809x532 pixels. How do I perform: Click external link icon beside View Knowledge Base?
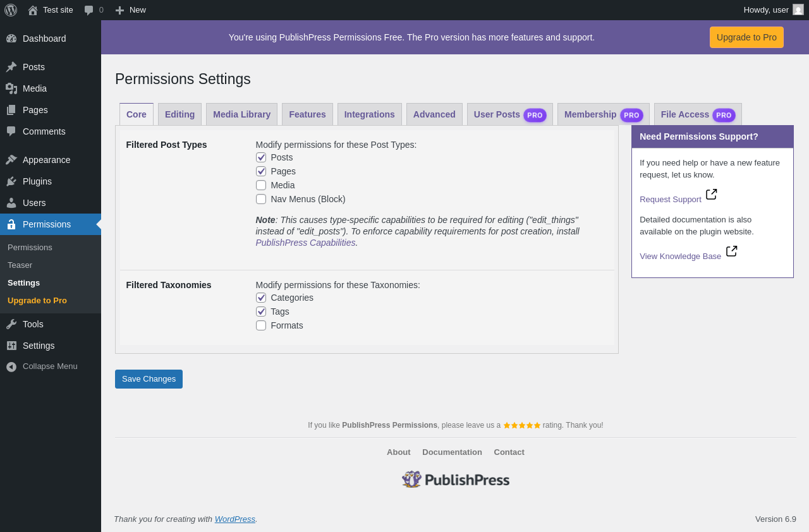pos(732,251)
